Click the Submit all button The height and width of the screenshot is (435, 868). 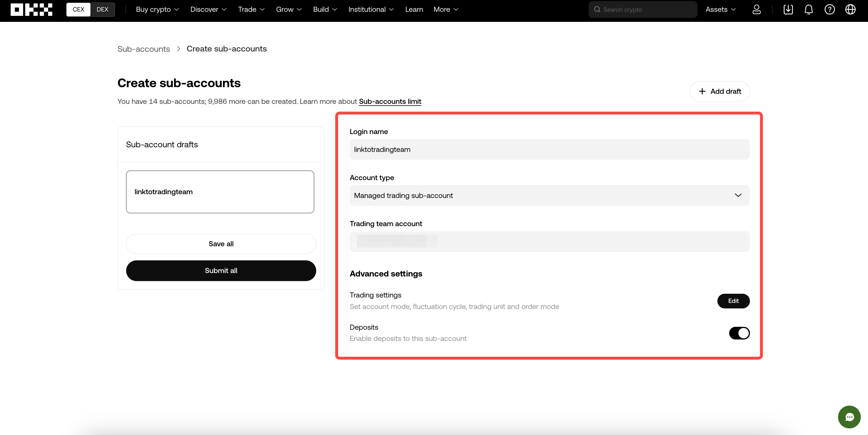point(221,270)
